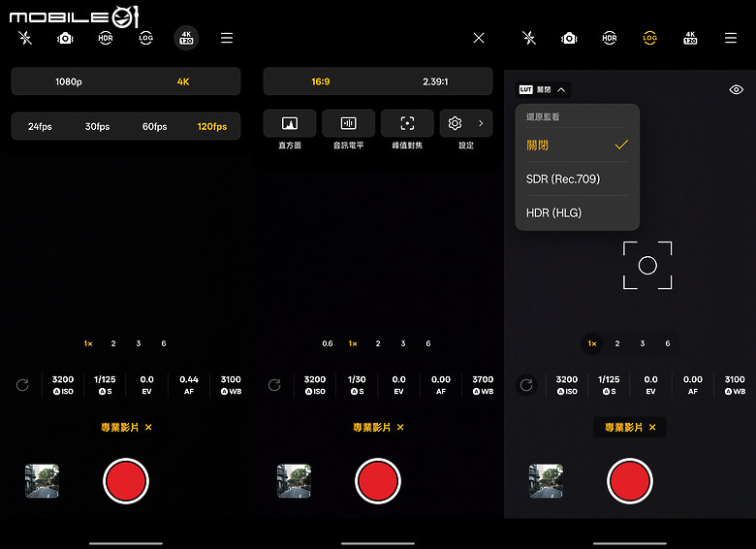
Task: Select 關閉 option in LUT menu
Action: pos(577,145)
